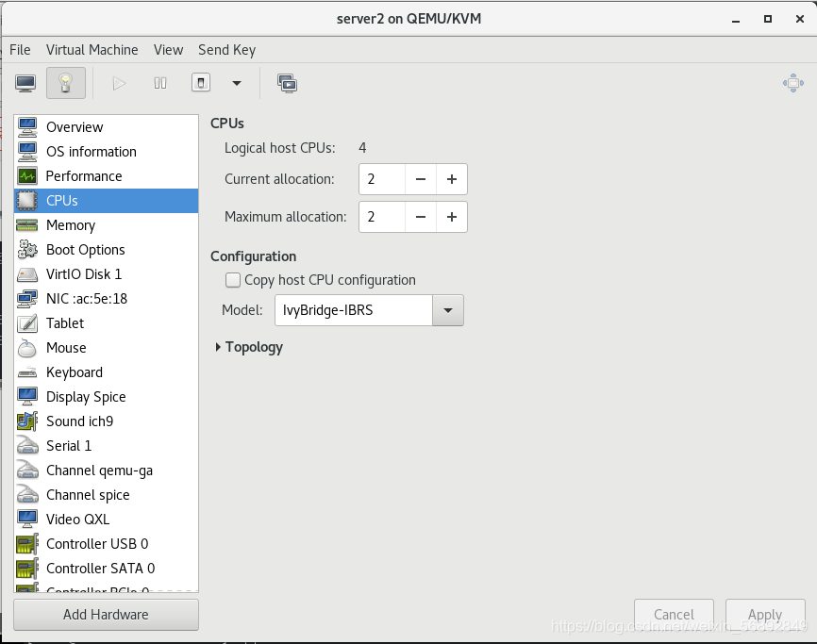Power on the virtual machine
The height and width of the screenshot is (644, 817).
tap(119, 83)
